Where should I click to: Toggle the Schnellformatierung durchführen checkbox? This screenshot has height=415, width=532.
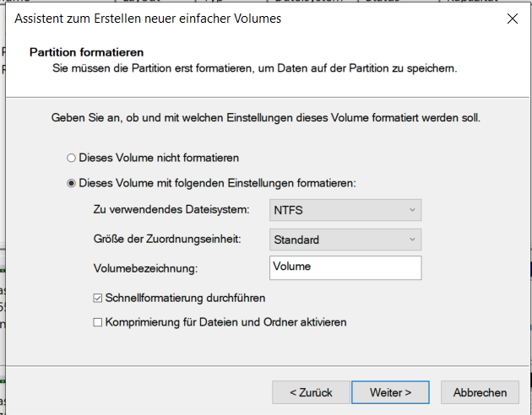pos(98,298)
